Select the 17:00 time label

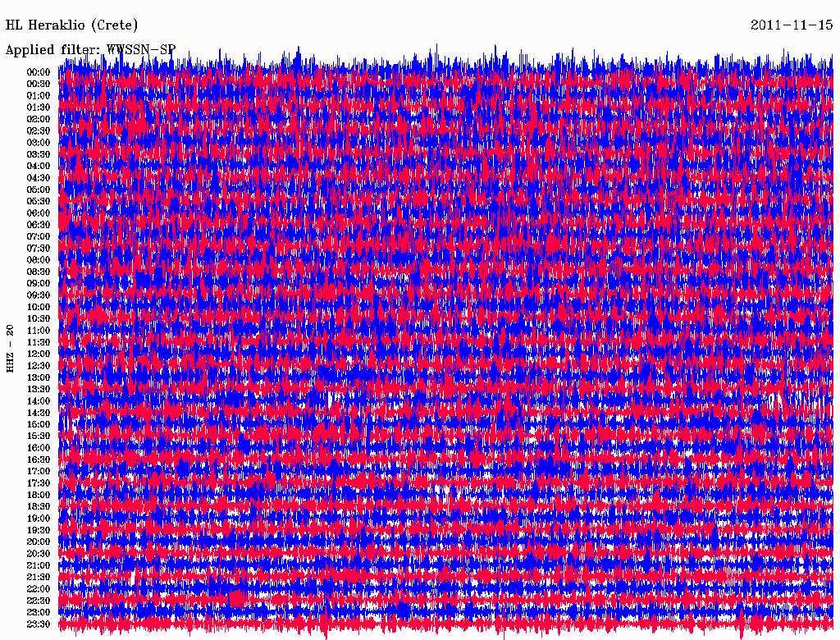click(x=39, y=472)
